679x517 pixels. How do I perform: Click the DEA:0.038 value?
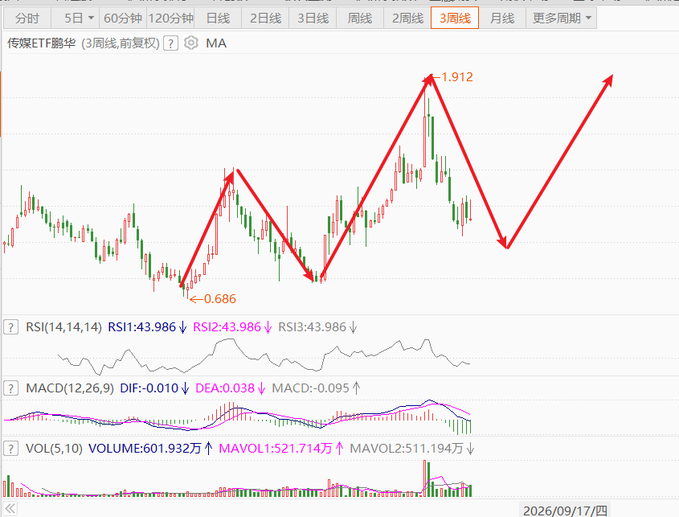pyautogui.click(x=225, y=388)
